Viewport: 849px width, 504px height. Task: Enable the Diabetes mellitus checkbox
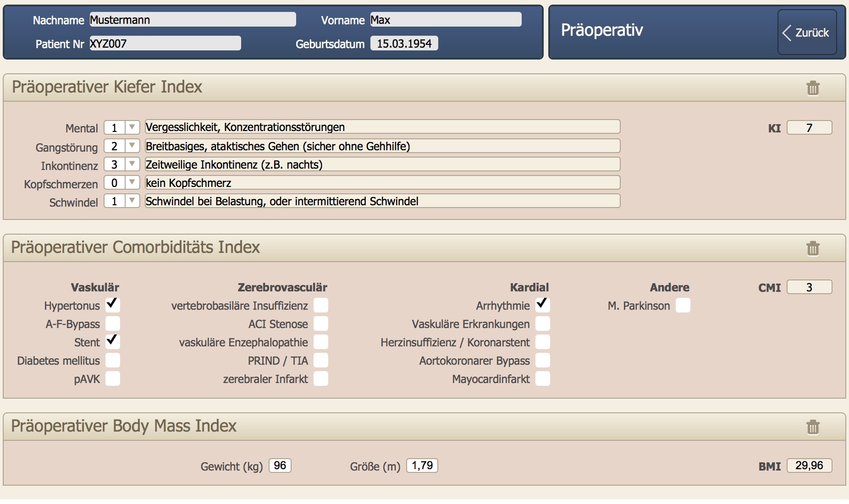(112, 360)
